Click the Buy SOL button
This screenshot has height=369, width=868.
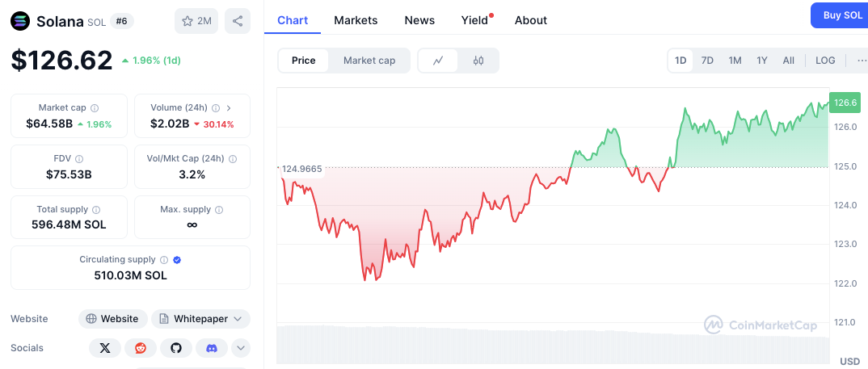pyautogui.click(x=839, y=15)
